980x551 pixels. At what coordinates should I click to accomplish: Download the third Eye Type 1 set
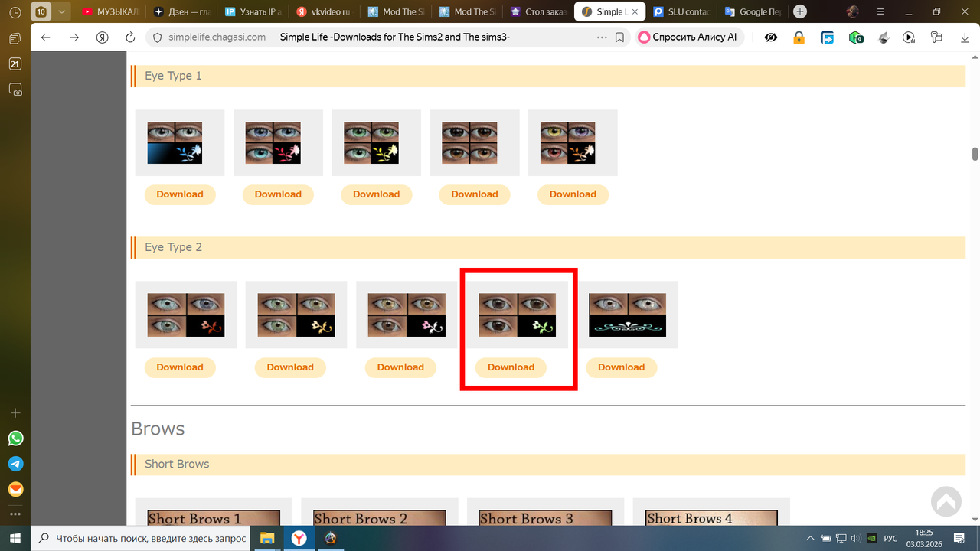click(376, 194)
